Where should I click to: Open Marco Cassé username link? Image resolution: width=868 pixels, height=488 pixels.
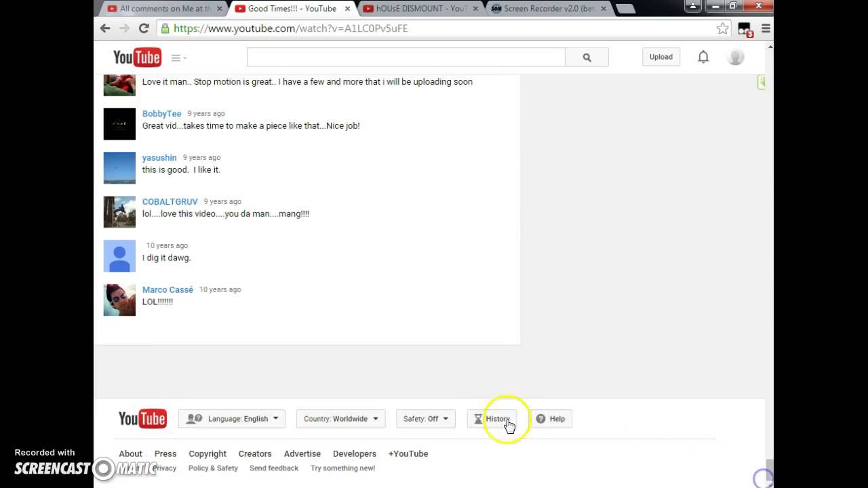pyautogui.click(x=167, y=290)
